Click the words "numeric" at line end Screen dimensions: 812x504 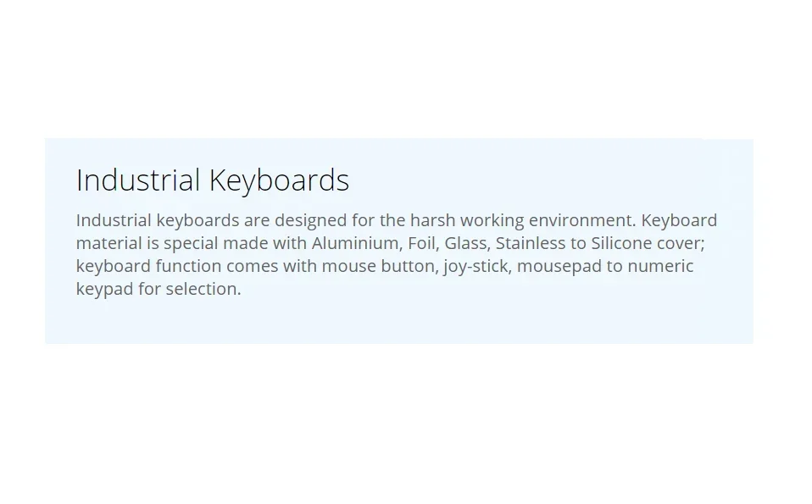point(660,266)
